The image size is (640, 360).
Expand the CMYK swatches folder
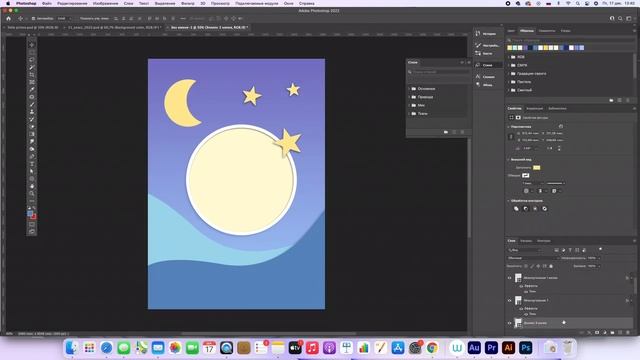(509, 65)
